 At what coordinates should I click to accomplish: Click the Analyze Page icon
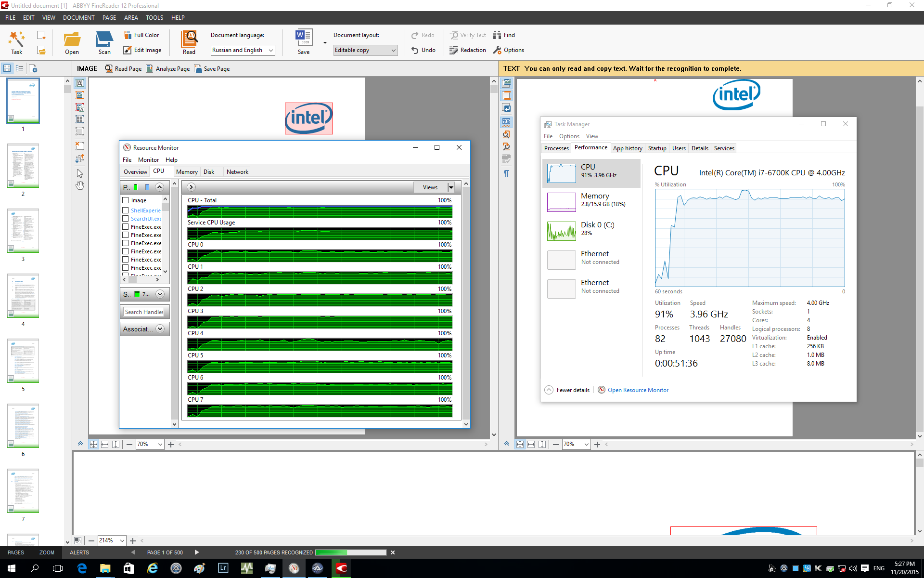[150, 68]
